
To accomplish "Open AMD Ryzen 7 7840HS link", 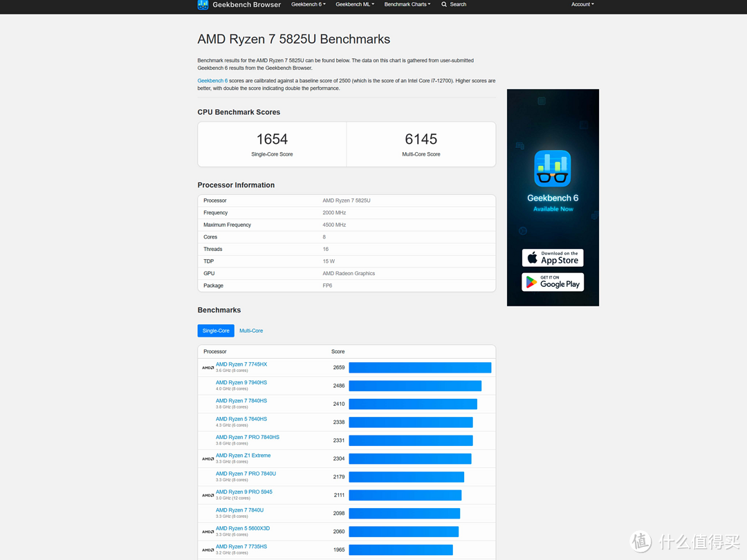I will (x=241, y=400).
